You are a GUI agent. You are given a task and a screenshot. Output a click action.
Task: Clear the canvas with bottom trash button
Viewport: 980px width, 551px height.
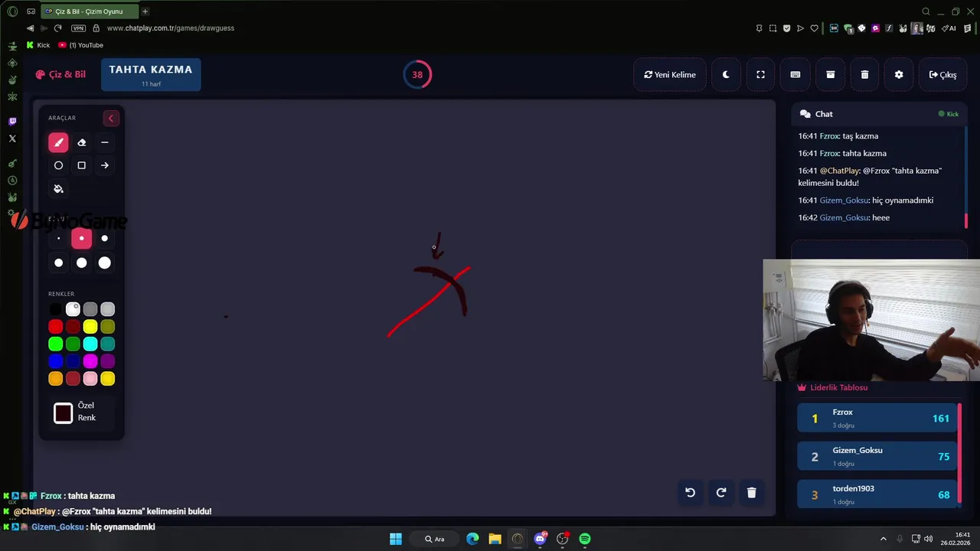(751, 493)
